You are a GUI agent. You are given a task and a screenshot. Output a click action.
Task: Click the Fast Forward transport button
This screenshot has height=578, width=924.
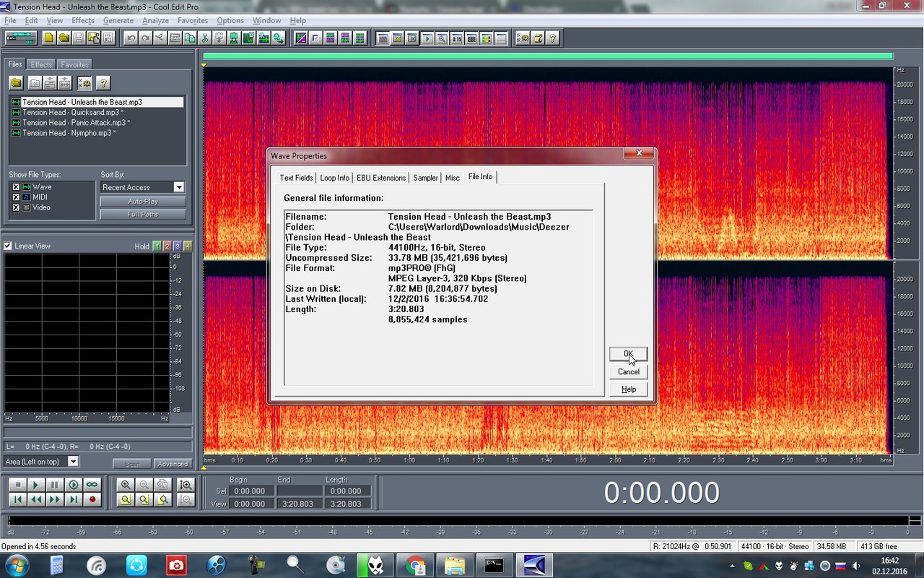point(55,499)
